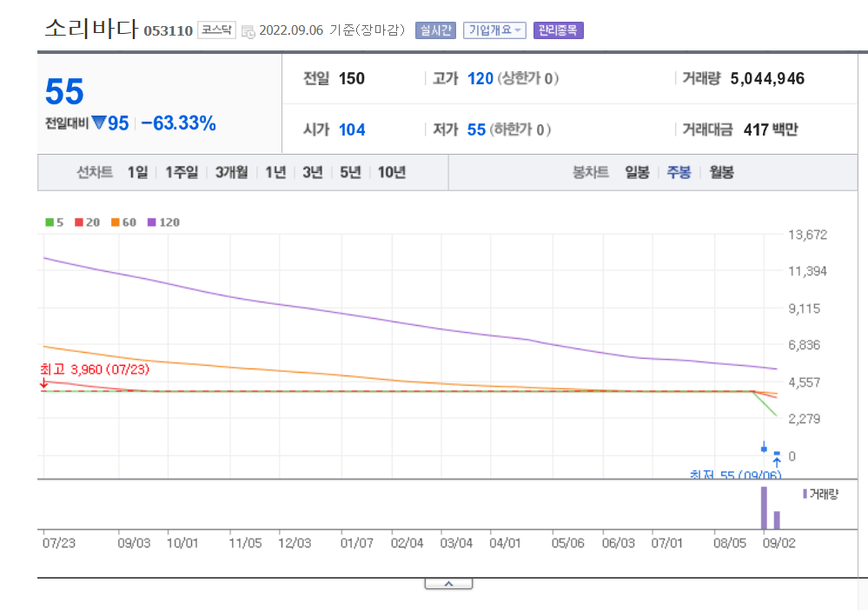Switch to 월봉 monthly candle chart
868x610 pixels.
pos(721,172)
